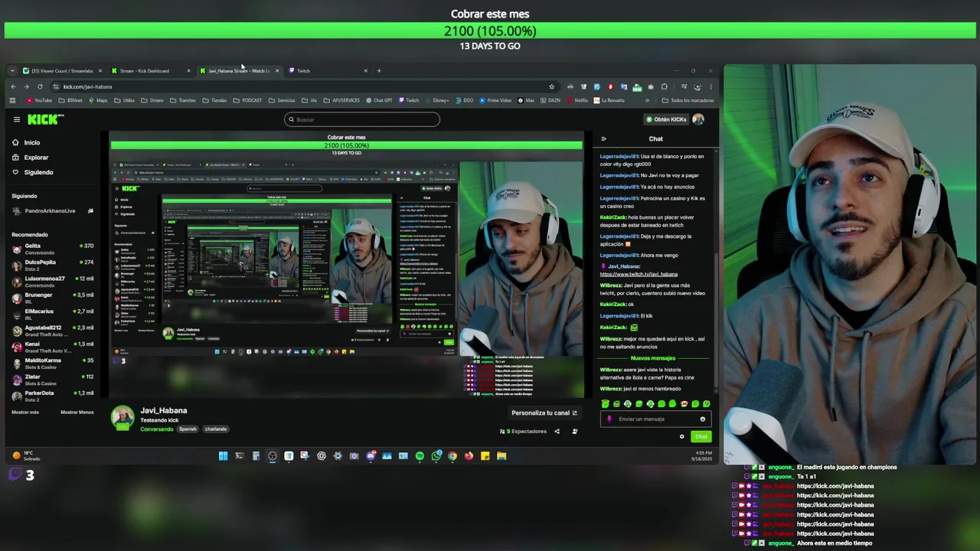Open the YouTube bookmark
The height and width of the screenshot is (551, 980).
tap(39, 100)
